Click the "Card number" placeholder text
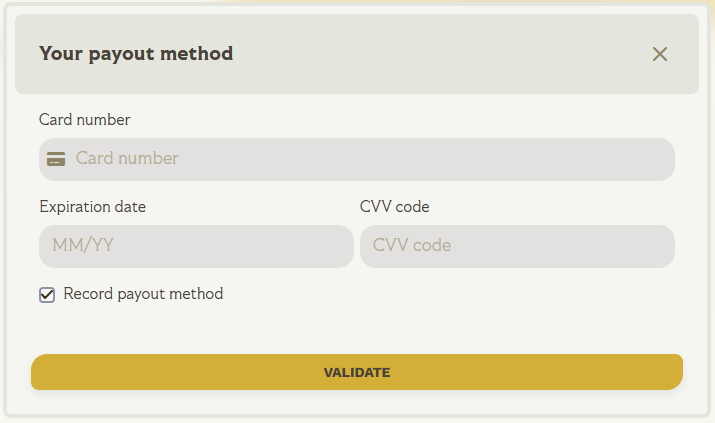Viewport: 715px width, 423px height. (127, 158)
